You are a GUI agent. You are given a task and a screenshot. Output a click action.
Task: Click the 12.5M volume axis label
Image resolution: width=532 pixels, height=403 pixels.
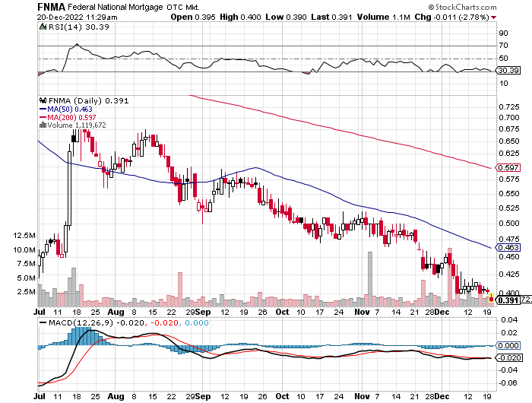pos(24,236)
